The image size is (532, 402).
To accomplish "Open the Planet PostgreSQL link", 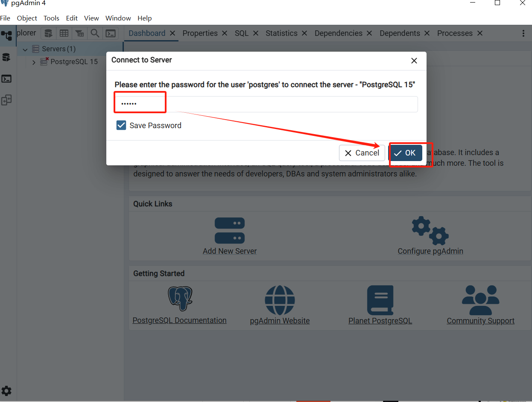I will point(380,321).
